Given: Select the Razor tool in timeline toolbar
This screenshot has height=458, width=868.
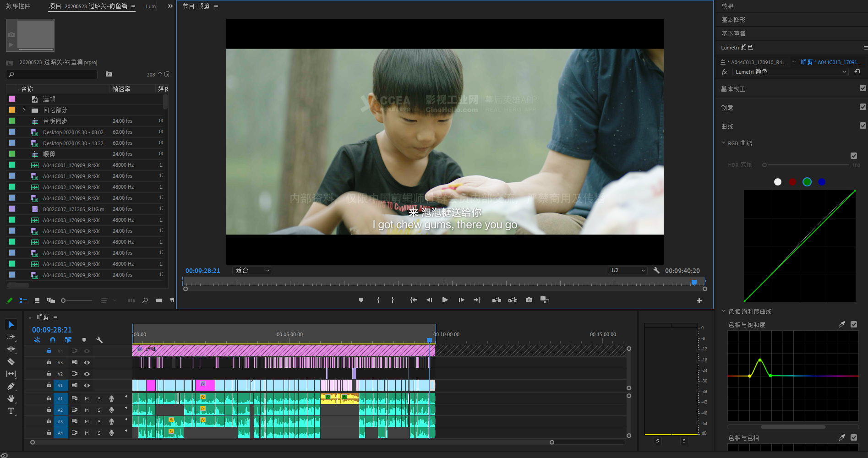Looking at the screenshot, I should click(11, 362).
